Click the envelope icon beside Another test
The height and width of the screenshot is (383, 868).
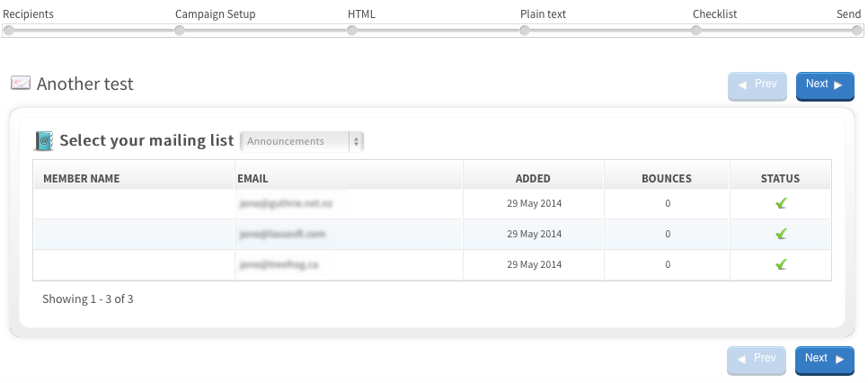20,84
